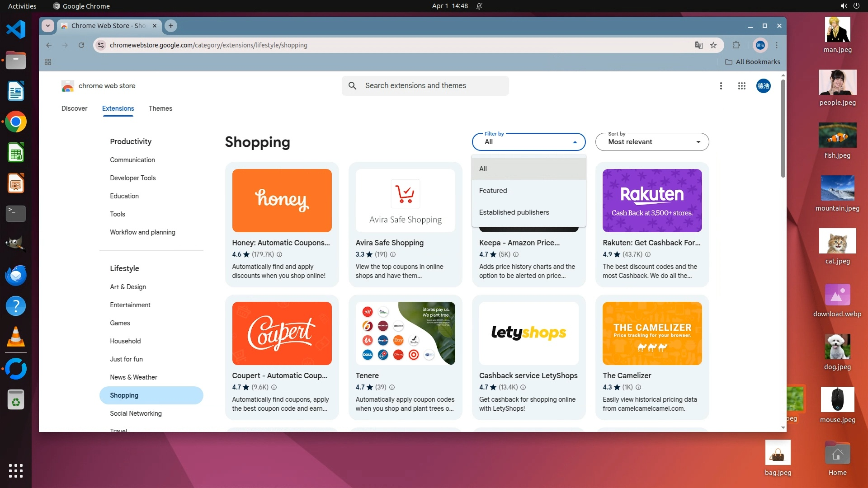Viewport: 868px width, 488px height.
Task: Click the info icon next to Honey rating
Action: (x=279, y=254)
